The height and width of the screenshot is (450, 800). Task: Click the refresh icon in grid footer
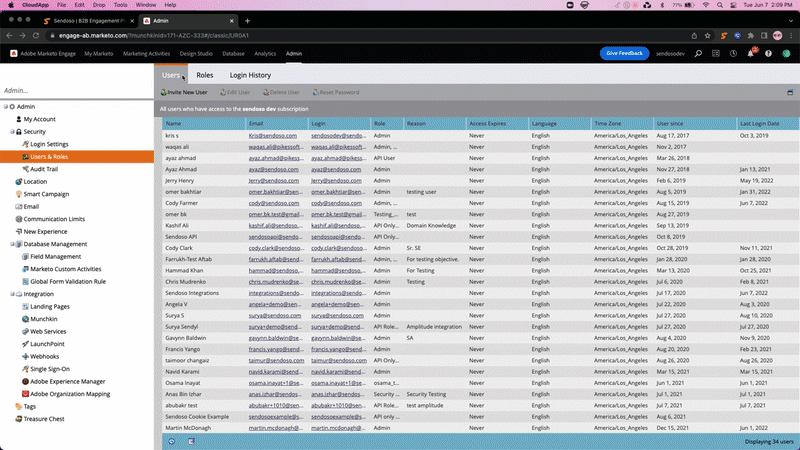(171, 441)
